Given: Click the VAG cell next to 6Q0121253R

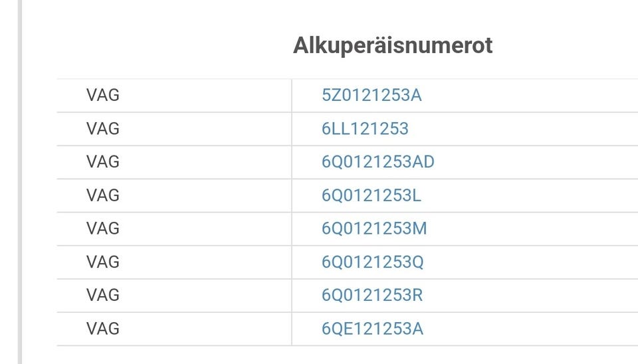Looking at the screenshot, I should [103, 296].
